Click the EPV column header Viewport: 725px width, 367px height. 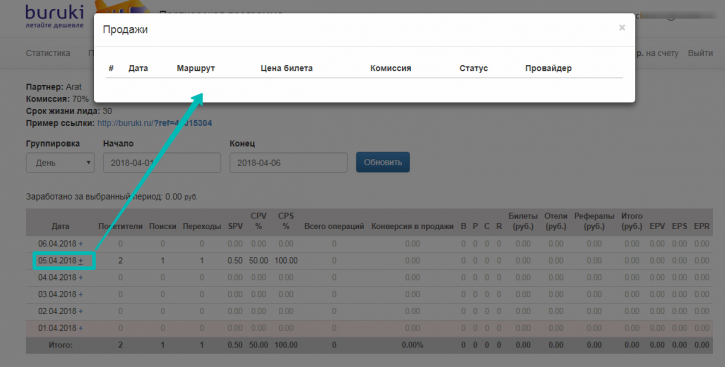pyautogui.click(x=657, y=226)
